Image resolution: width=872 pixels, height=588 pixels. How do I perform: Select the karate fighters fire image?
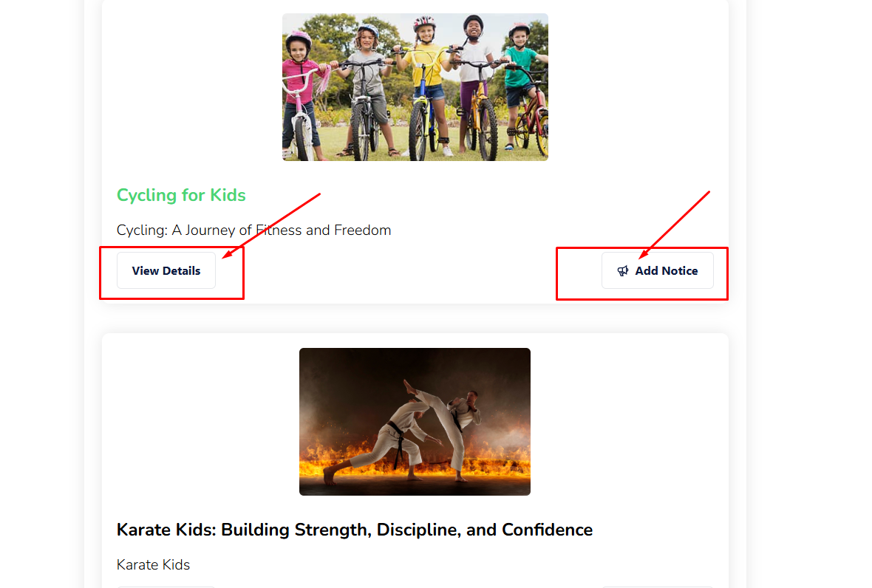coord(415,422)
